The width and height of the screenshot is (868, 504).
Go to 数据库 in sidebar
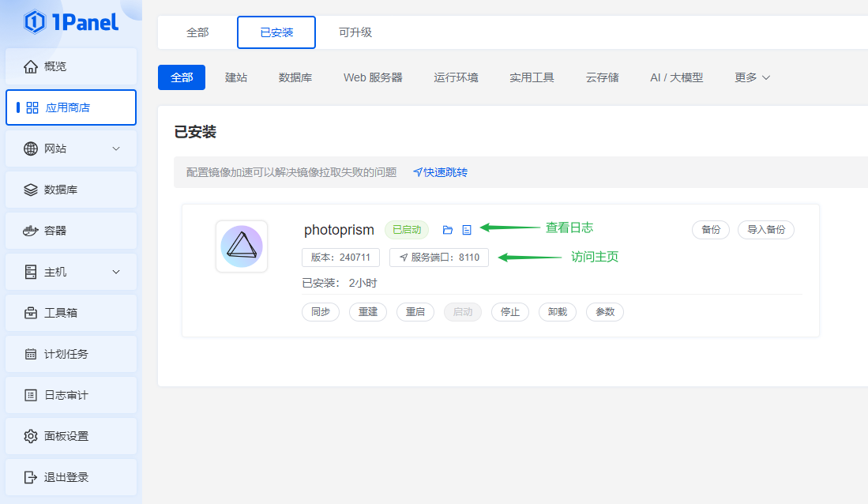[71, 190]
